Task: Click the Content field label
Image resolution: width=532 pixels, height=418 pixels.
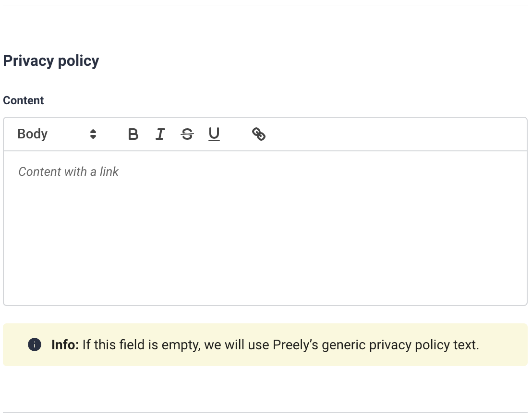Action: [x=24, y=100]
